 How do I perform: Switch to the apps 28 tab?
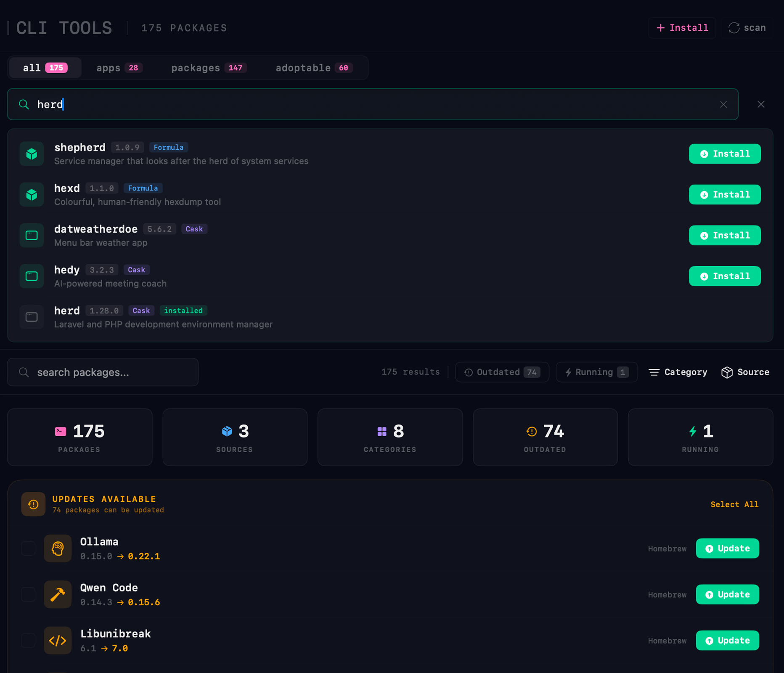(119, 68)
